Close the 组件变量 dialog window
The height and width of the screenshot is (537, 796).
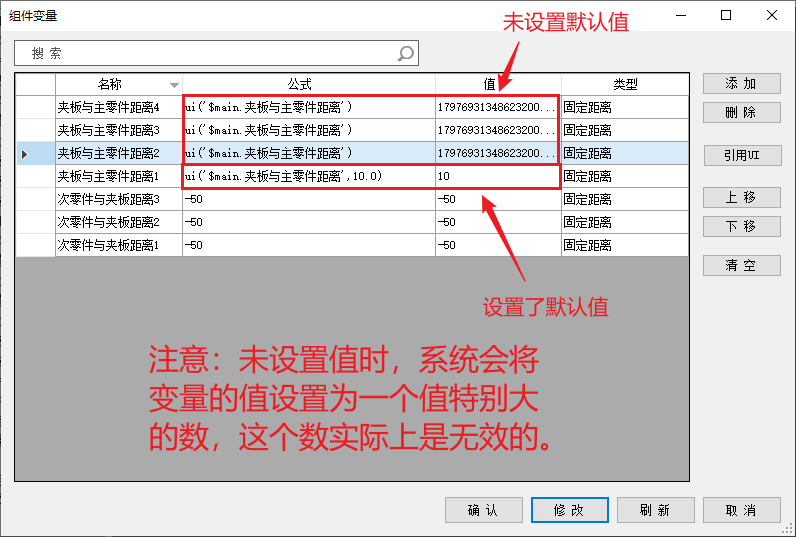tap(772, 15)
